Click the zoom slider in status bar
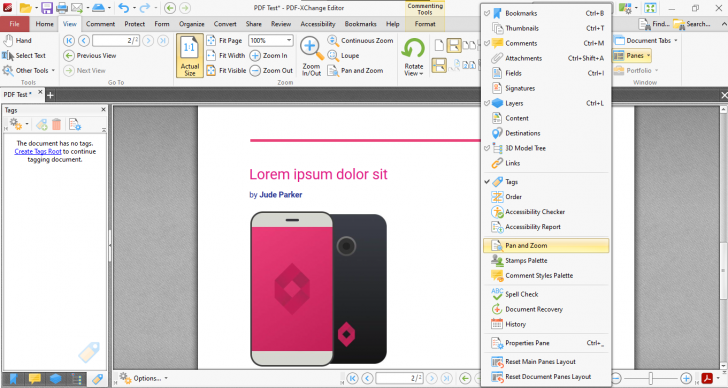This screenshot has height=388, width=728. pos(651,378)
